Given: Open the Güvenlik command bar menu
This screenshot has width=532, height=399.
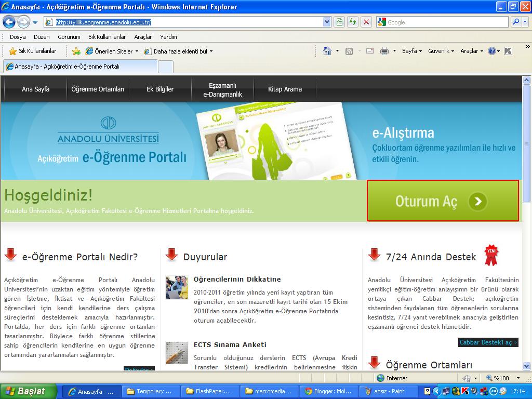Looking at the screenshot, I should [x=441, y=51].
